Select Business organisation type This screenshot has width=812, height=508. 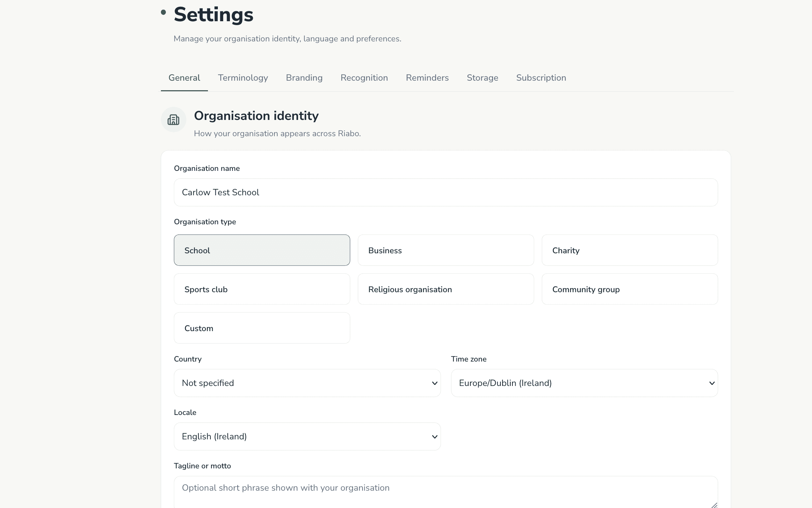tap(446, 250)
